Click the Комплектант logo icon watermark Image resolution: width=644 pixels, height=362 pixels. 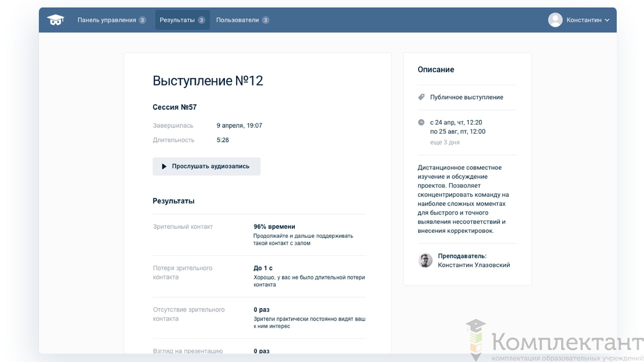(476, 341)
